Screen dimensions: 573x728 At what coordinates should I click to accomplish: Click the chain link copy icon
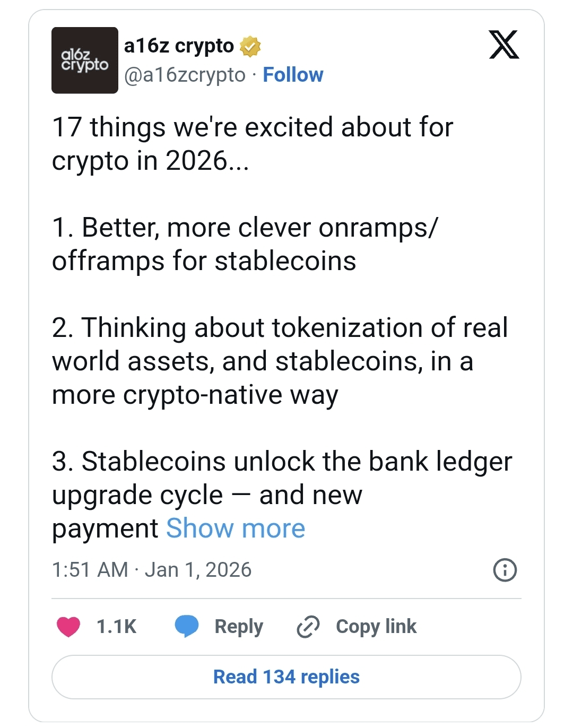click(308, 627)
